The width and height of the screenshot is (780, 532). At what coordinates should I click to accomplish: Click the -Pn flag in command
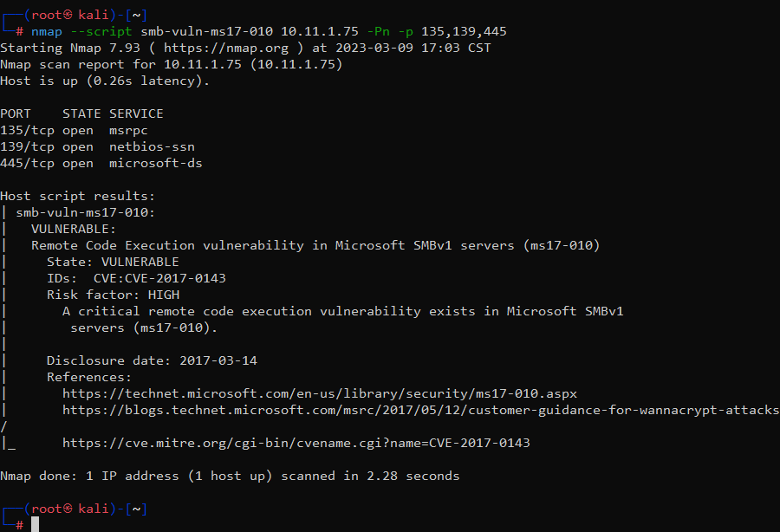pyautogui.click(x=378, y=31)
